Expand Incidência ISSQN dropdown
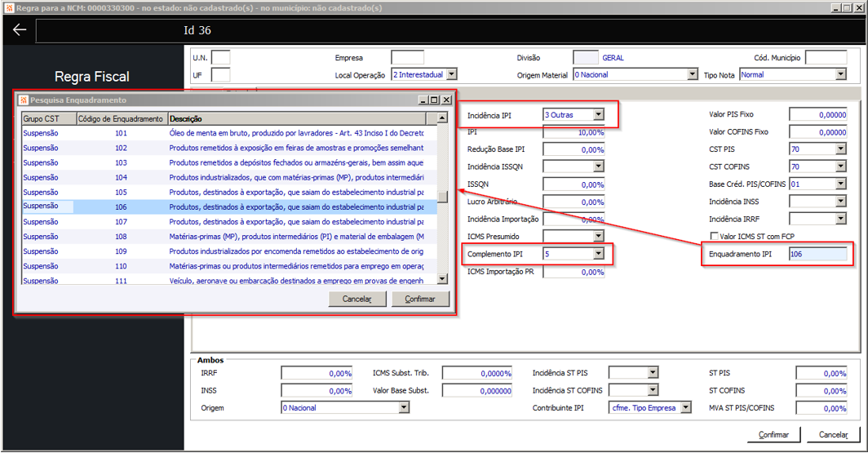Viewport: 868px width, 453px height. pos(599,167)
